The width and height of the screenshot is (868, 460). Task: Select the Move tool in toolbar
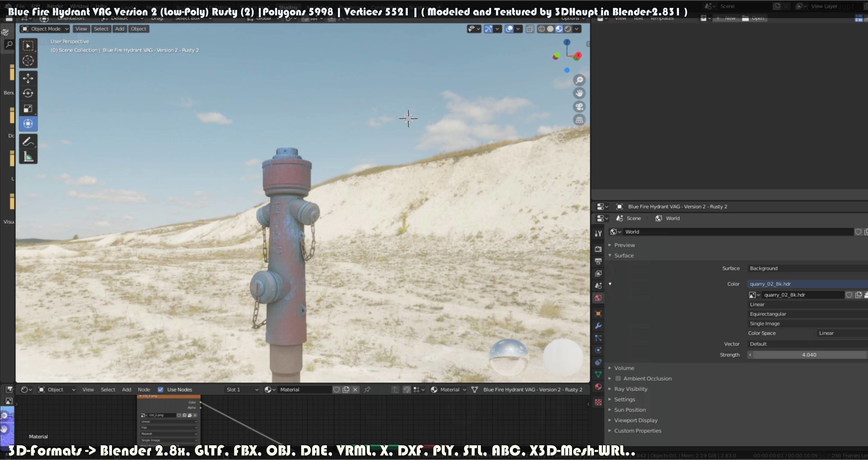(x=28, y=78)
